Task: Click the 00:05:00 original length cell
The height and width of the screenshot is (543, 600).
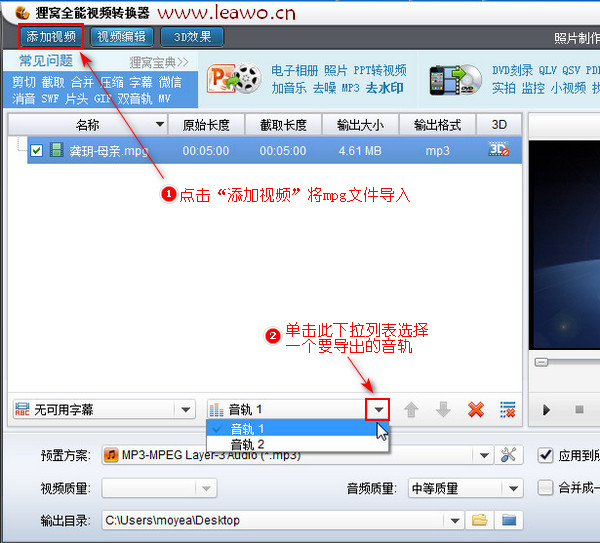Action: [x=206, y=151]
